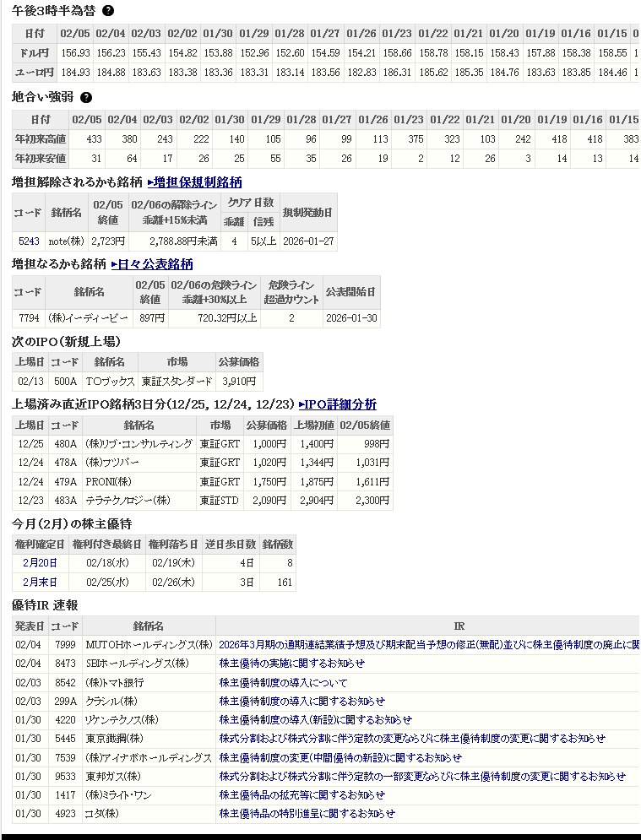
Task: Click help icon beside 午後3時半為替 heading
Action: 107,11
